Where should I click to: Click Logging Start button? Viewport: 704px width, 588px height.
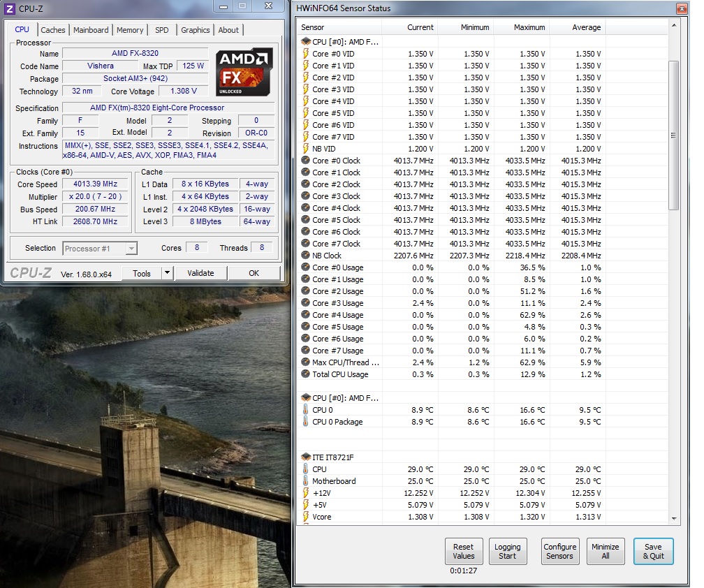click(507, 551)
